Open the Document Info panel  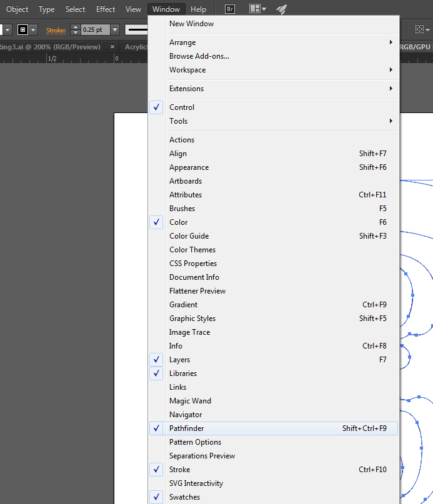click(274, 277)
